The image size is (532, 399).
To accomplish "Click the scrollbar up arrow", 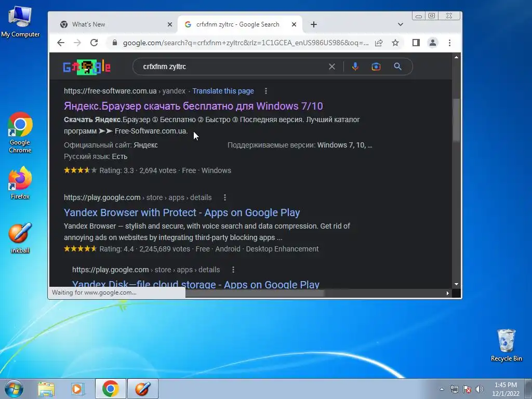I will pos(456,57).
